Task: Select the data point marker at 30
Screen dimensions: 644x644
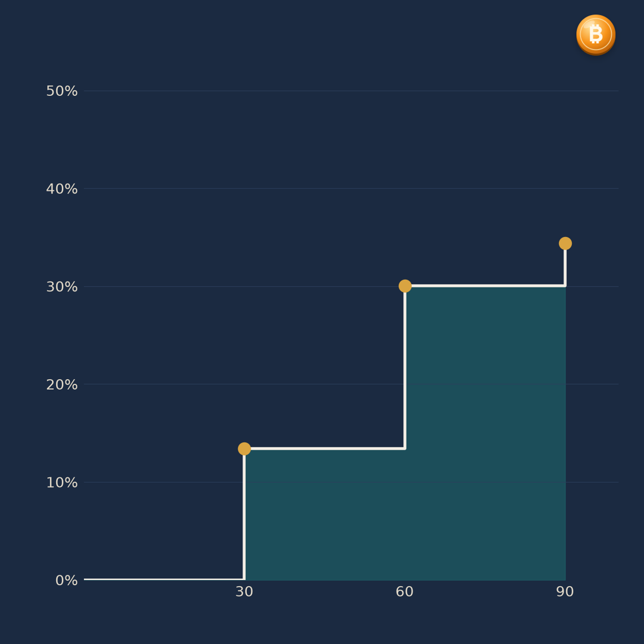Action: point(244,448)
